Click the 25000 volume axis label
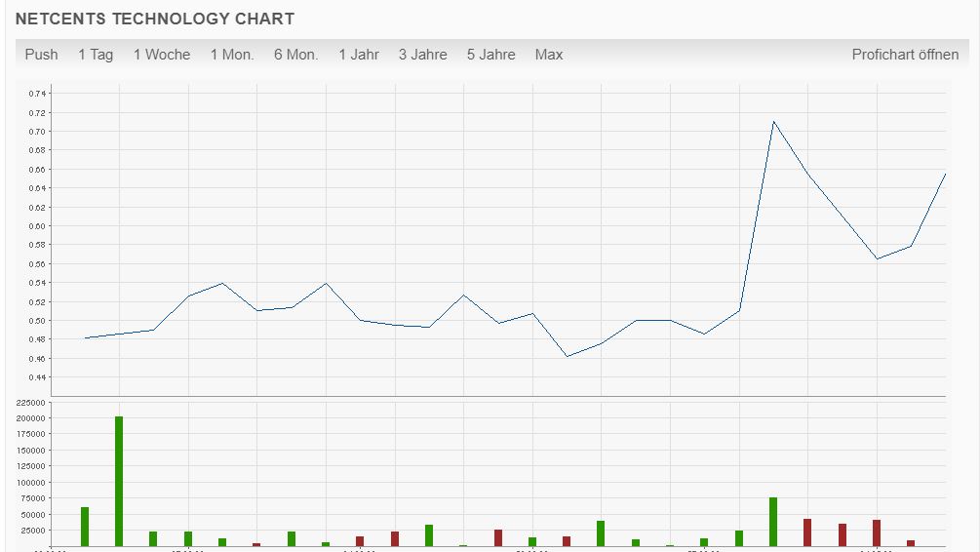 pos(32,531)
